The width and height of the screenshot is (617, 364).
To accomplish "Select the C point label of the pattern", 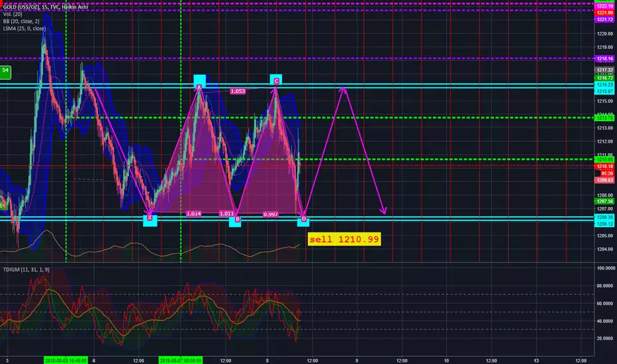I will [276, 81].
